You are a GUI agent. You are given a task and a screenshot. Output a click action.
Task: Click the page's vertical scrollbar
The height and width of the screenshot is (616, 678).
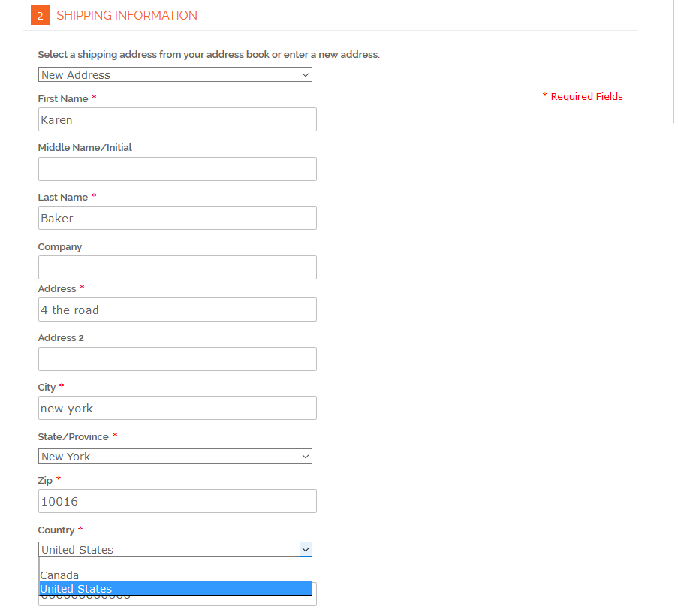(x=673, y=60)
